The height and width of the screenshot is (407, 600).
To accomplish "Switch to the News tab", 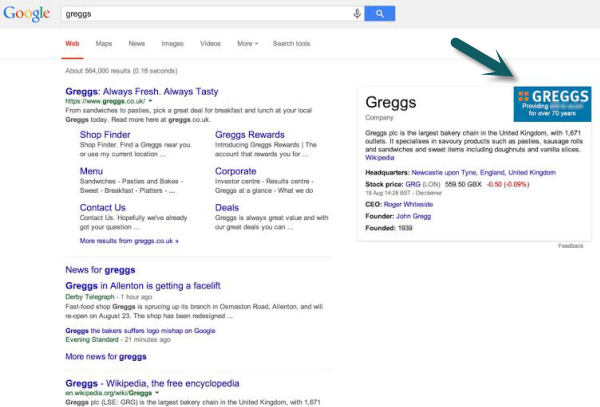I will 137,44.
